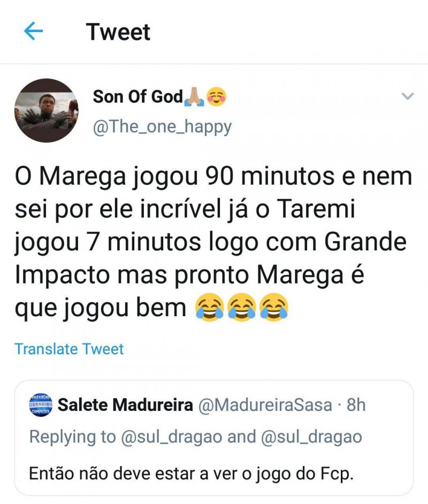The image size is (428, 504).
Task: Click "Translate Tweet"
Action: coord(69,349)
